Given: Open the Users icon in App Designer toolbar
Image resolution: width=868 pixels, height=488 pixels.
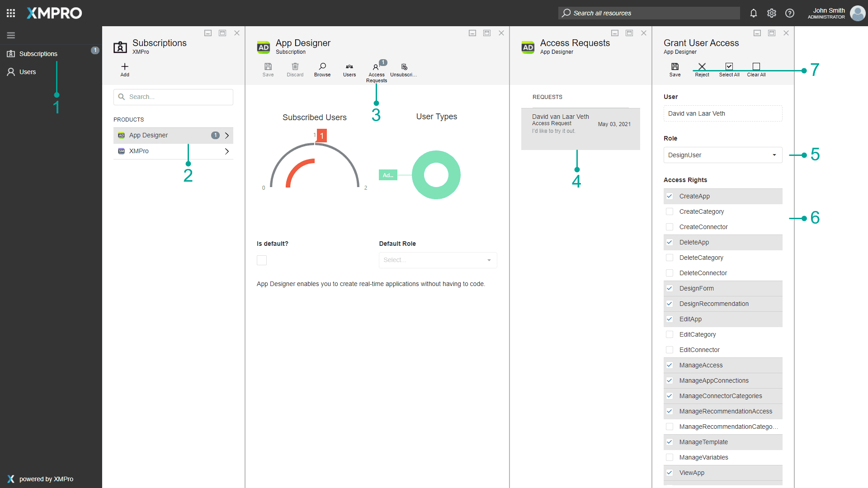Looking at the screenshot, I should (x=349, y=67).
